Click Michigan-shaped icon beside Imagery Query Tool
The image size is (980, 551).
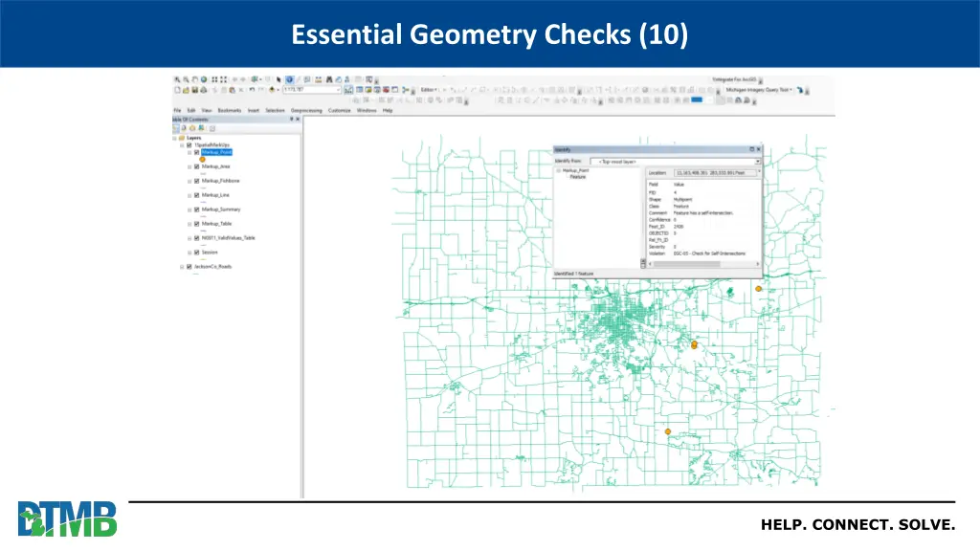click(799, 90)
